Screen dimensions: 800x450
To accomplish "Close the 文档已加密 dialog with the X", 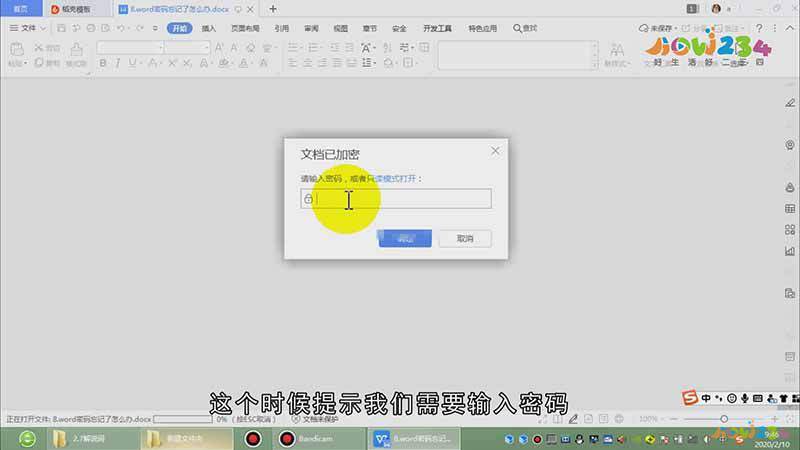I will pyautogui.click(x=495, y=151).
